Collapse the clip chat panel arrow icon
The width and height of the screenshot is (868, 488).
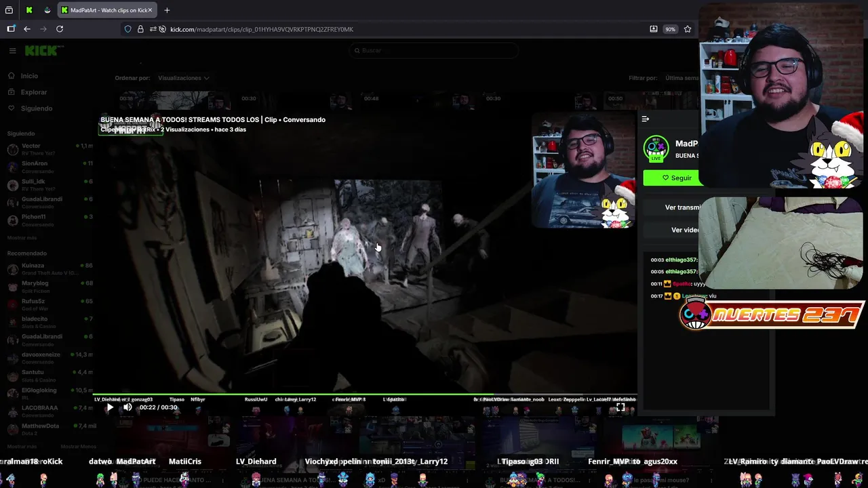646,119
